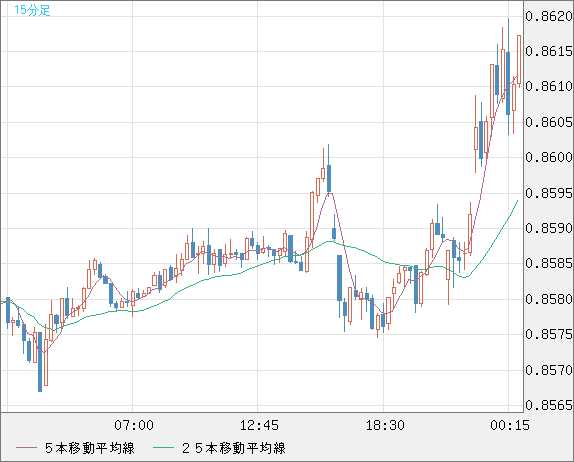574x462 pixels.
Task: Click the 0.8570 price axis label
Action: pyautogui.click(x=549, y=370)
